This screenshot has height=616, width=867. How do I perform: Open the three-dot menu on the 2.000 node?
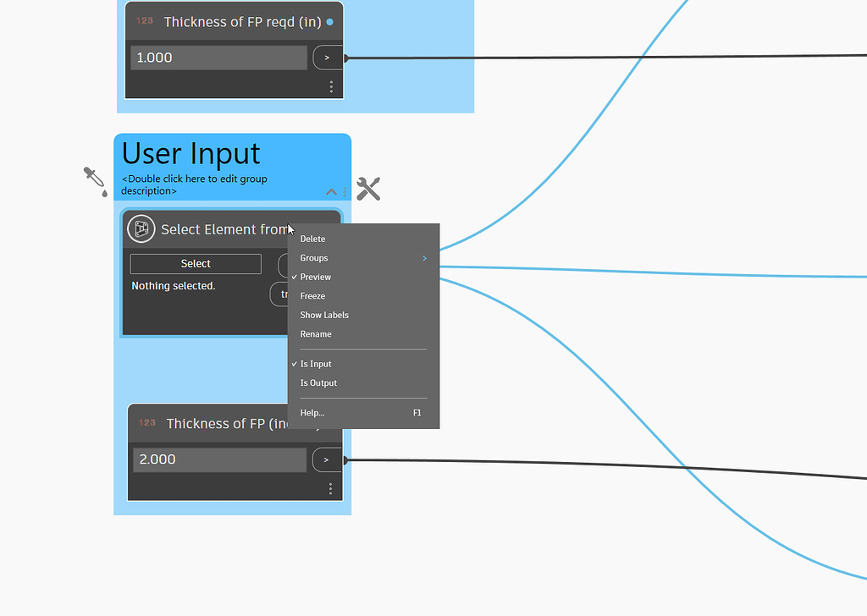pos(331,487)
